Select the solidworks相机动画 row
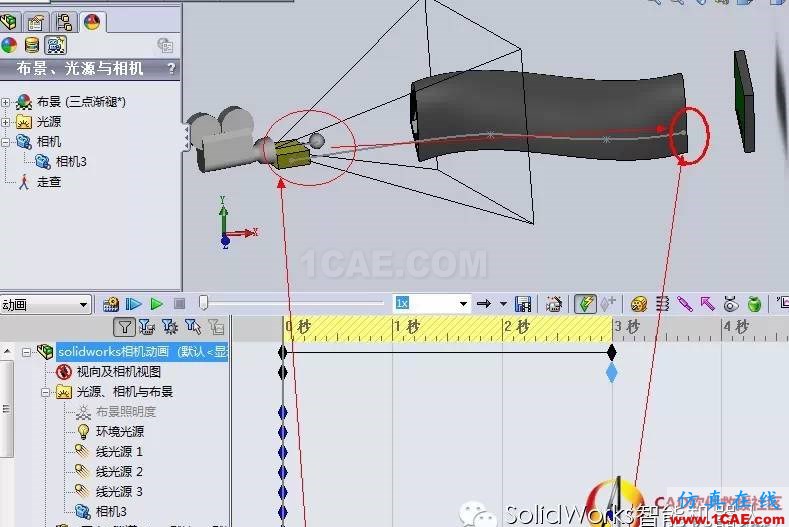Image resolution: width=789 pixels, height=527 pixels. [142, 352]
